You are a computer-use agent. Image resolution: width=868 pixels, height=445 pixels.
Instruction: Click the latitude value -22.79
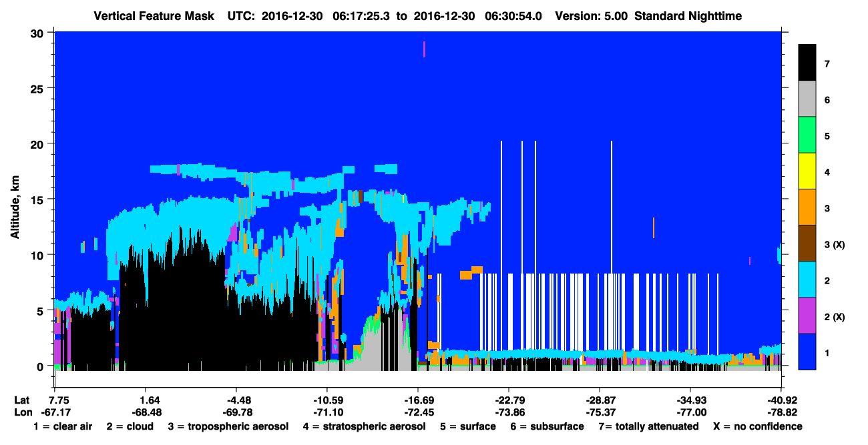(x=509, y=400)
